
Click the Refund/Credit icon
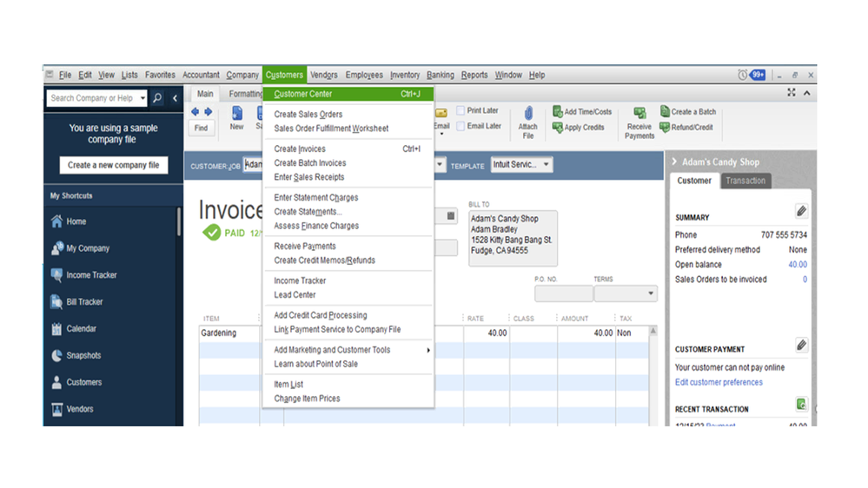point(665,128)
